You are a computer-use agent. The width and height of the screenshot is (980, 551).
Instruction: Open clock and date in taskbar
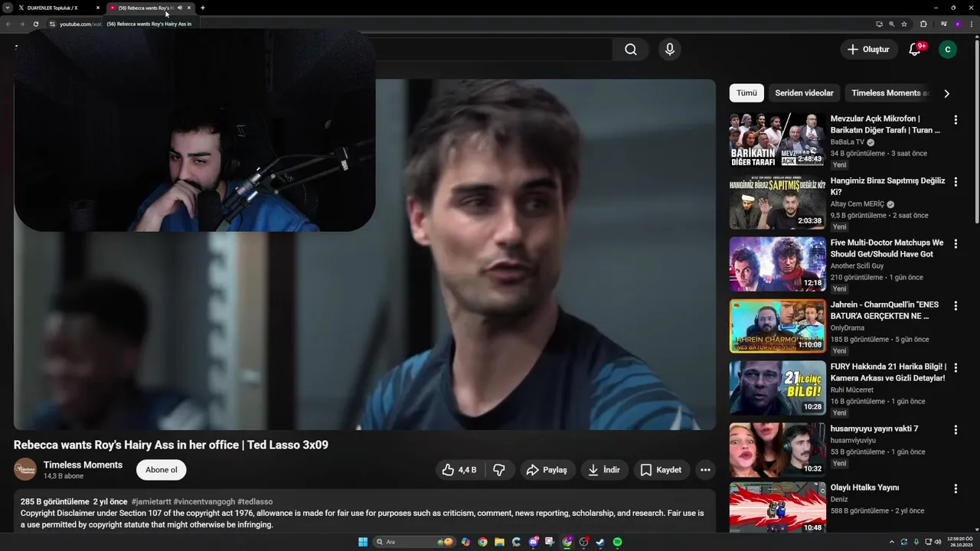[x=959, y=542]
